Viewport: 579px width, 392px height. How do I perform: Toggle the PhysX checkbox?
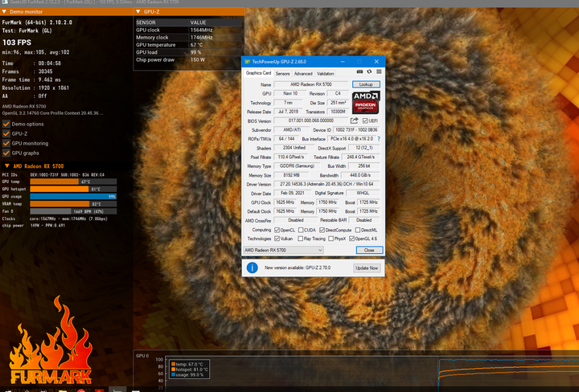[x=331, y=239]
